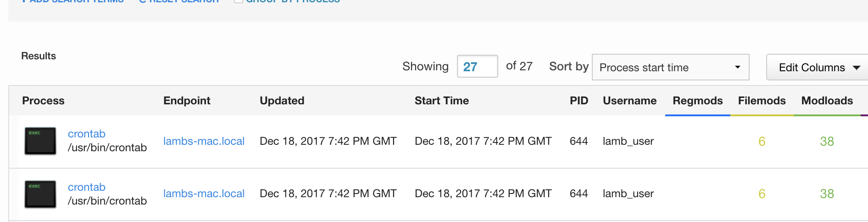Click Modloads count 38 in the first row

pos(827,142)
